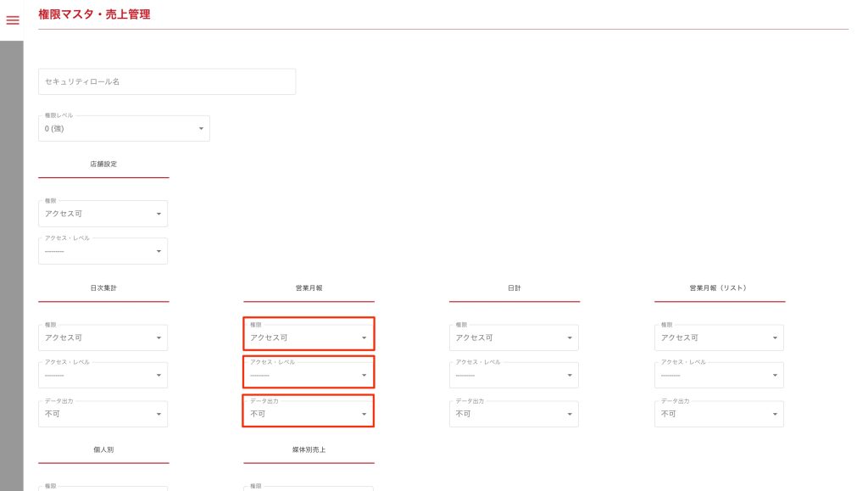Open the 権限 dropdown under 店舗設定
Screen dimensions: 868x491
103,214
